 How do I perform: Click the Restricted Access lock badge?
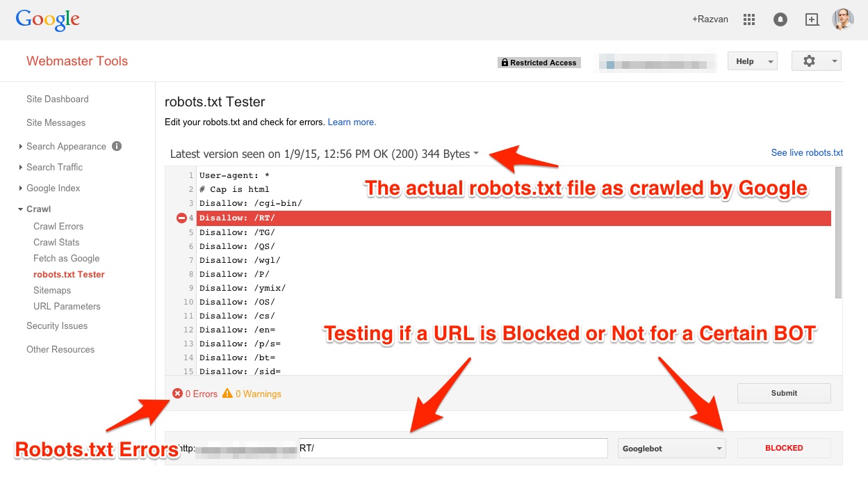tap(539, 62)
